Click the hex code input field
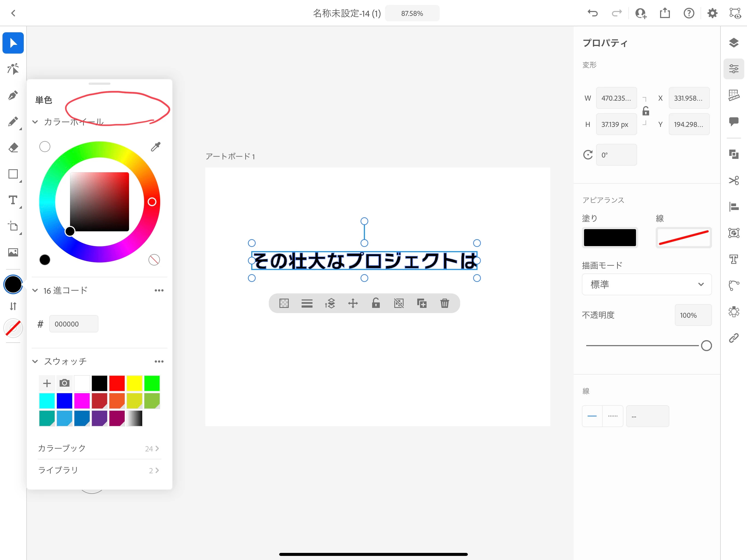Screen dimensions: 747x560 [74, 324]
